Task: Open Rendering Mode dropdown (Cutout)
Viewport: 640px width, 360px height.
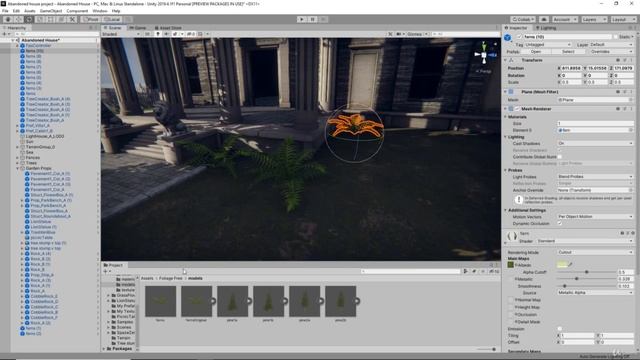Action: (595, 252)
